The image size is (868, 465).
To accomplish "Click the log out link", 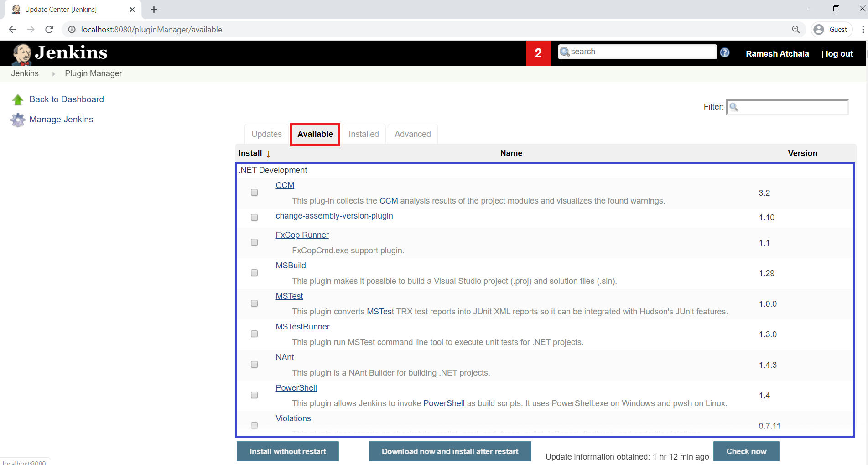I will coord(839,54).
